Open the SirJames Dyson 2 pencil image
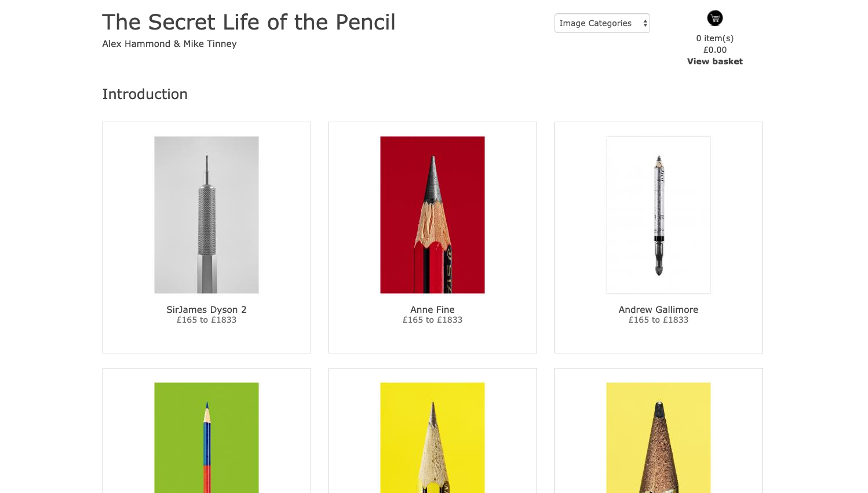Screen dimensions: 868x493 pyautogui.click(x=206, y=215)
